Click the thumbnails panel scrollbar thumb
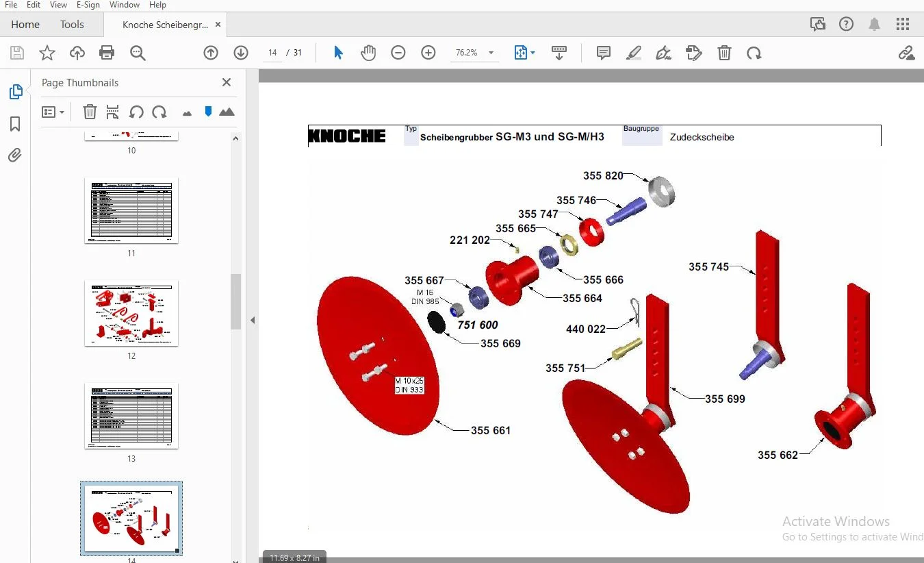Image resolution: width=924 pixels, height=563 pixels. point(235,301)
